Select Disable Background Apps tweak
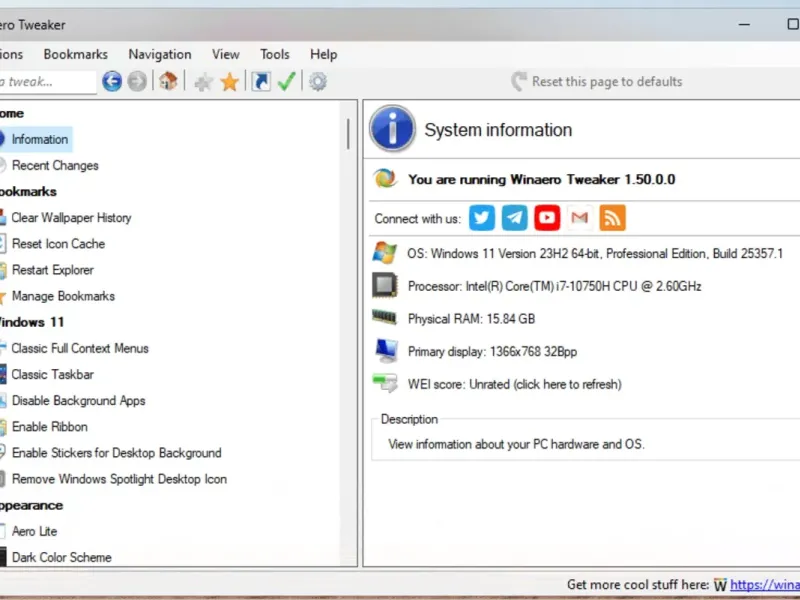This screenshot has width=800, height=600. click(79, 401)
